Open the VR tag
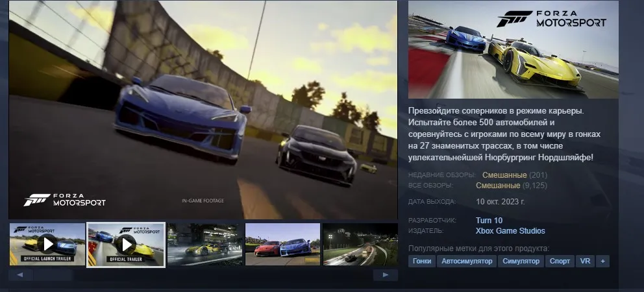The width and height of the screenshot is (644, 292). pos(586,262)
